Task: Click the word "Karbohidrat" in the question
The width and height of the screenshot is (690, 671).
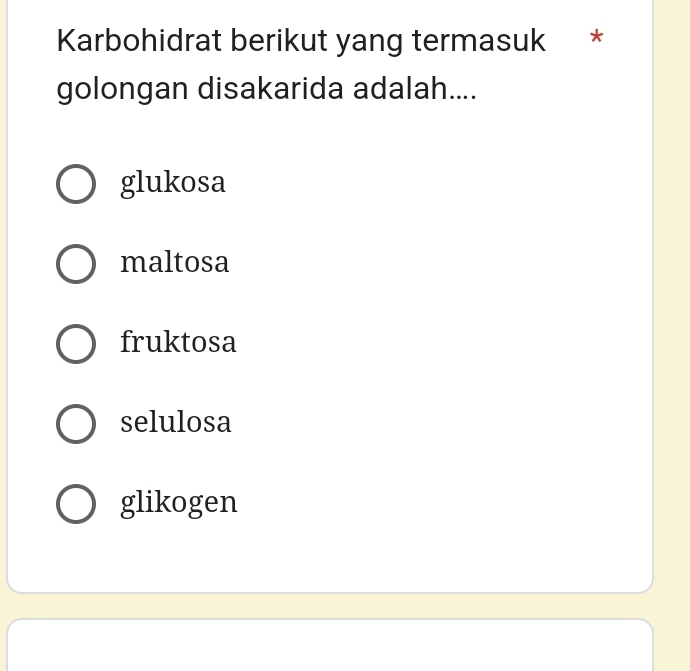Action: pos(139,41)
